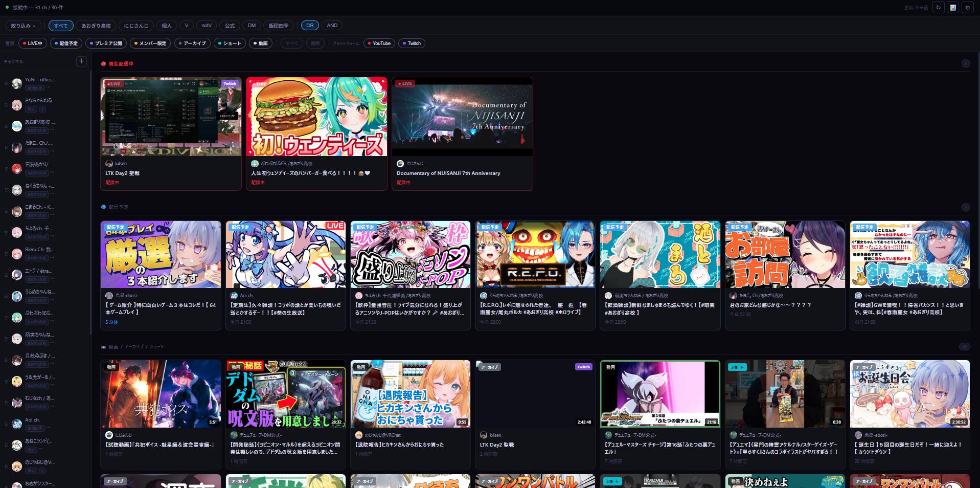The height and width of the screenshot is (488, 980).
Task: Open the 共犯ボイス video thumbnail
Action: tap(161, 394)
